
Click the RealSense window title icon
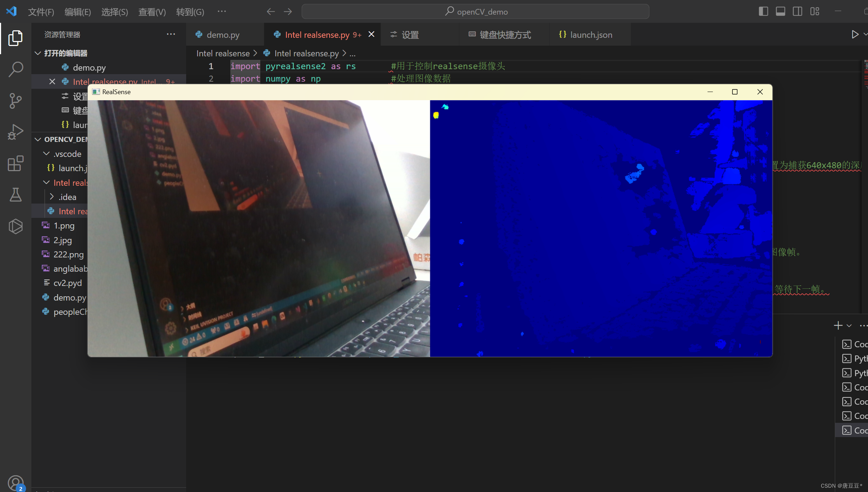(x=96, y=92)
